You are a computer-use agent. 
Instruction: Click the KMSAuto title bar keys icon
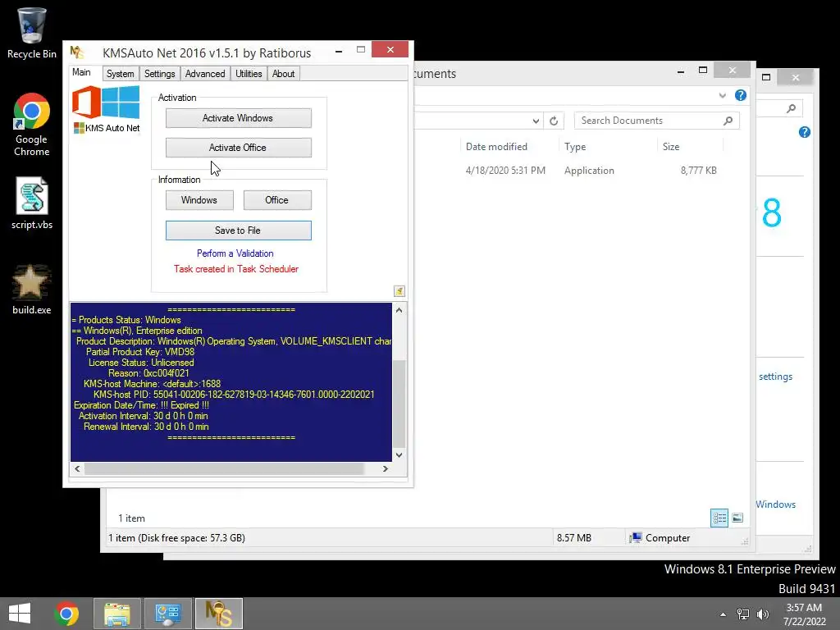77,52
